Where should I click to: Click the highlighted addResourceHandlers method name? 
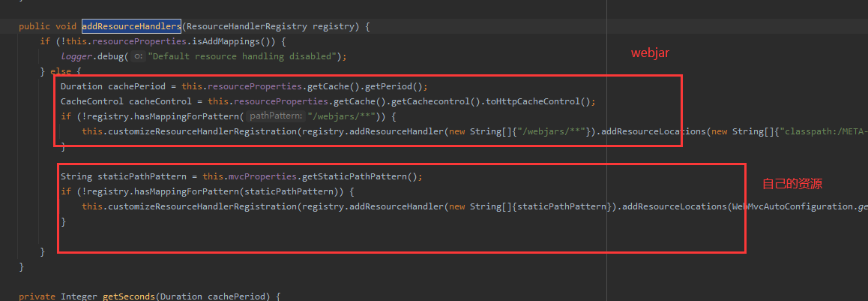click(131, 26)
